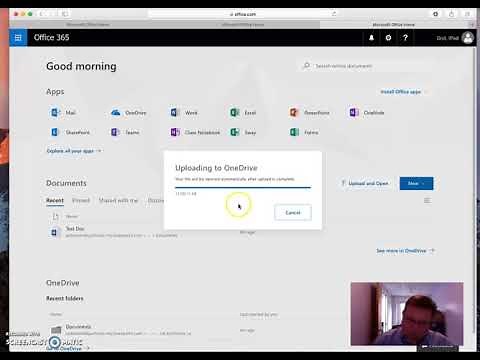
Task: Click Upload and Open button
Action: [x=365, y=183]
